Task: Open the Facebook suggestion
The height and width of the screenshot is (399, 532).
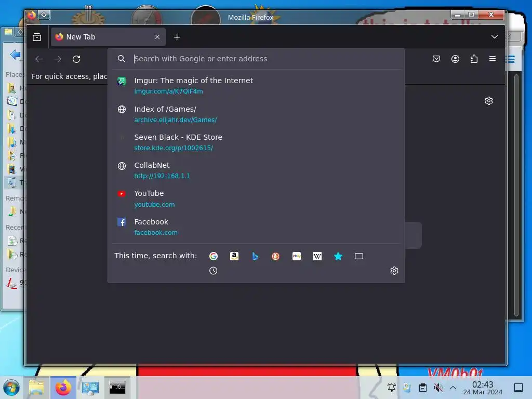Action: pyautogui.click(x=256, y=227)
